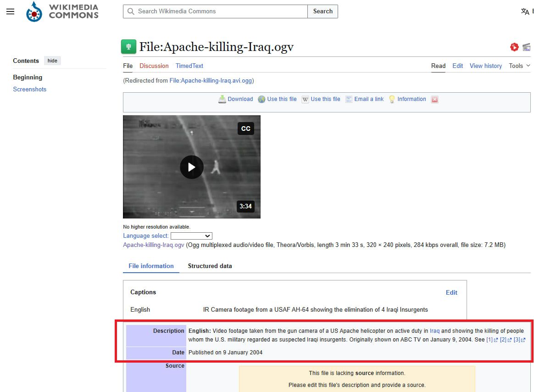
Task: Click the globe 'Use this file' icon
Action: coord(262,99)
